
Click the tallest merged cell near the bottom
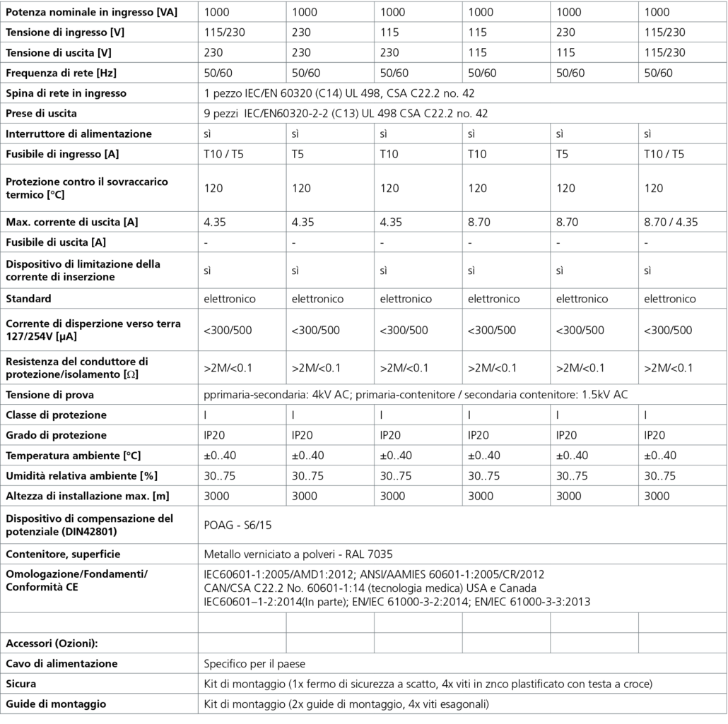coord(462,588)
